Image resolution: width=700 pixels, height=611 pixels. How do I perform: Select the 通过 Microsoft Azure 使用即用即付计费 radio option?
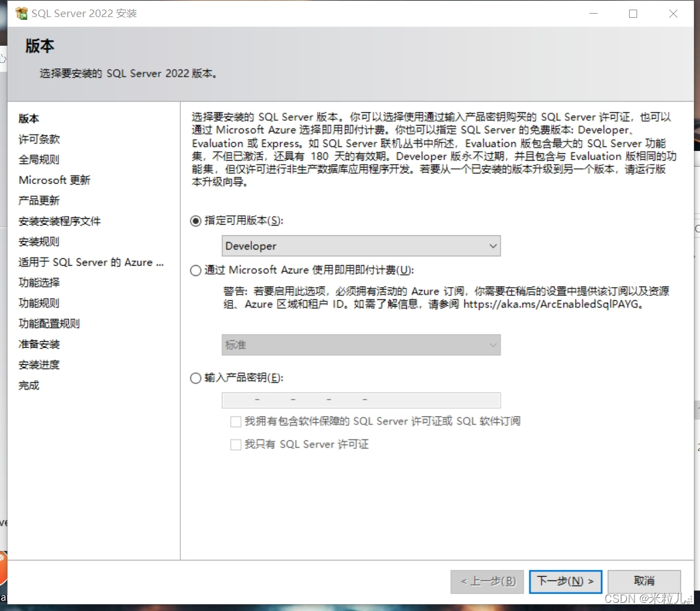click(x=195, y=271)
